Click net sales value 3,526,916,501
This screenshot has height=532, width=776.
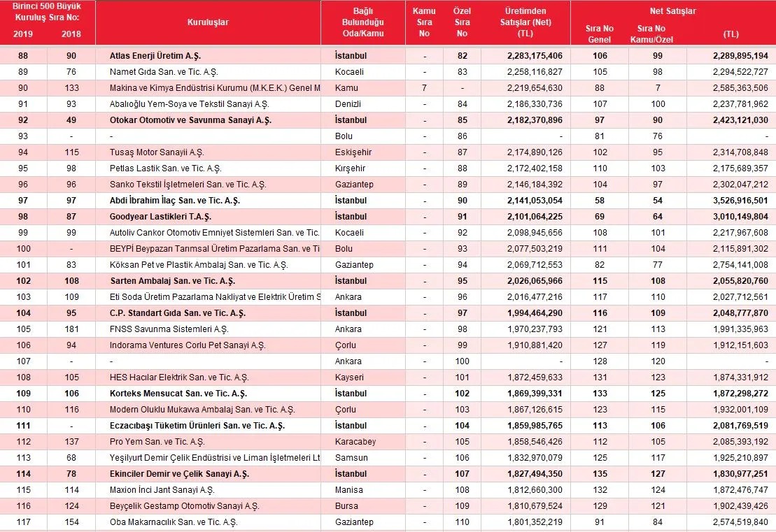pos(740,200)
